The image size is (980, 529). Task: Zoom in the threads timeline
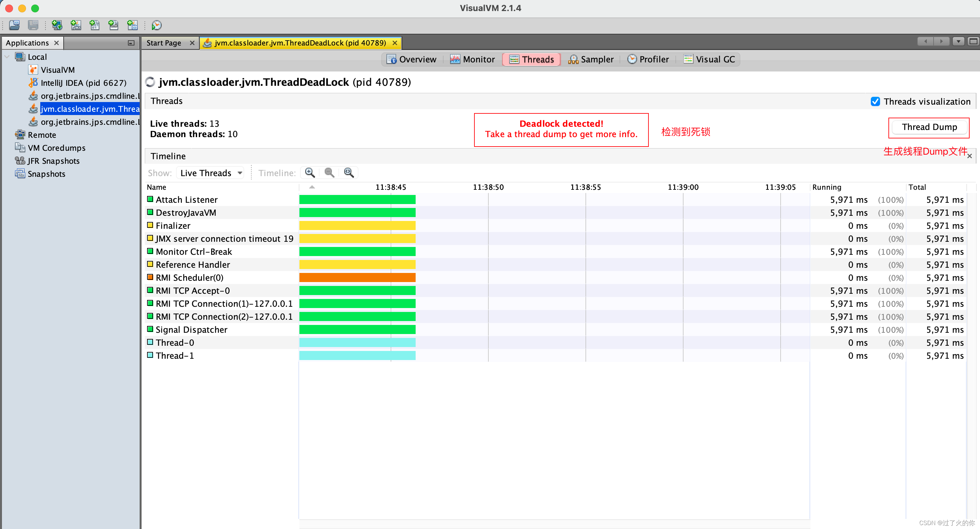[x=310, y=173]
